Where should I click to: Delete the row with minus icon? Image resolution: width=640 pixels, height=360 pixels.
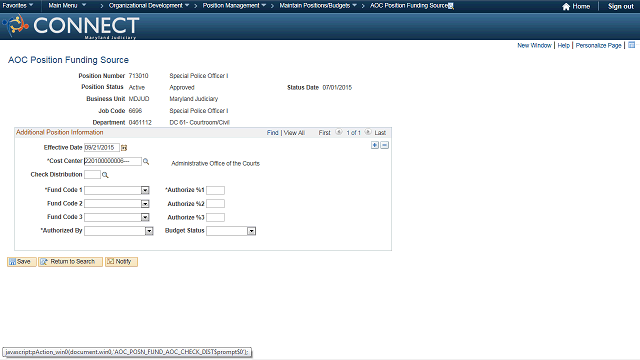384,145
